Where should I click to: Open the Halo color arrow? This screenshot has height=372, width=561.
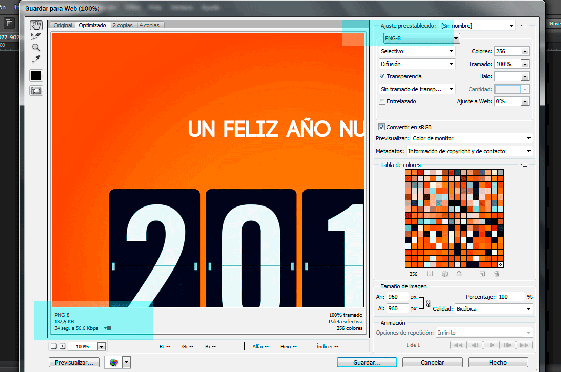(525, 76)
